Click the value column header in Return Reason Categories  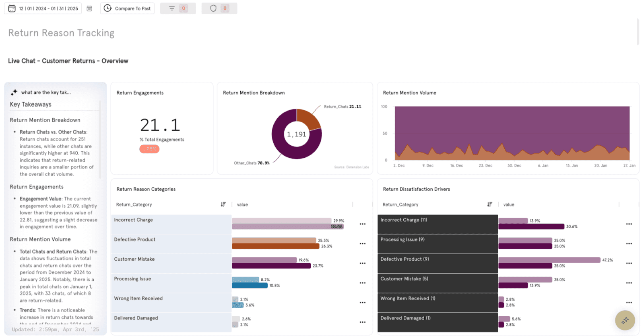[x=242, y=204]
